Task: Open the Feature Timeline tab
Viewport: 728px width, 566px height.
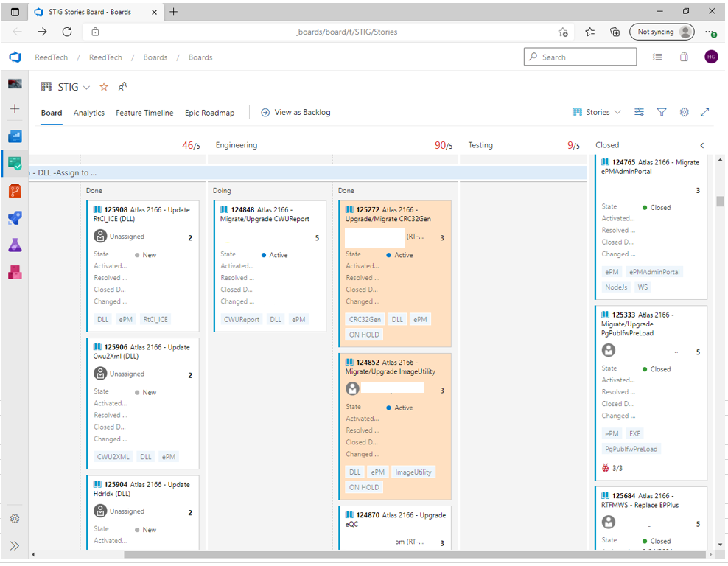Action: [x=144, y=113]
